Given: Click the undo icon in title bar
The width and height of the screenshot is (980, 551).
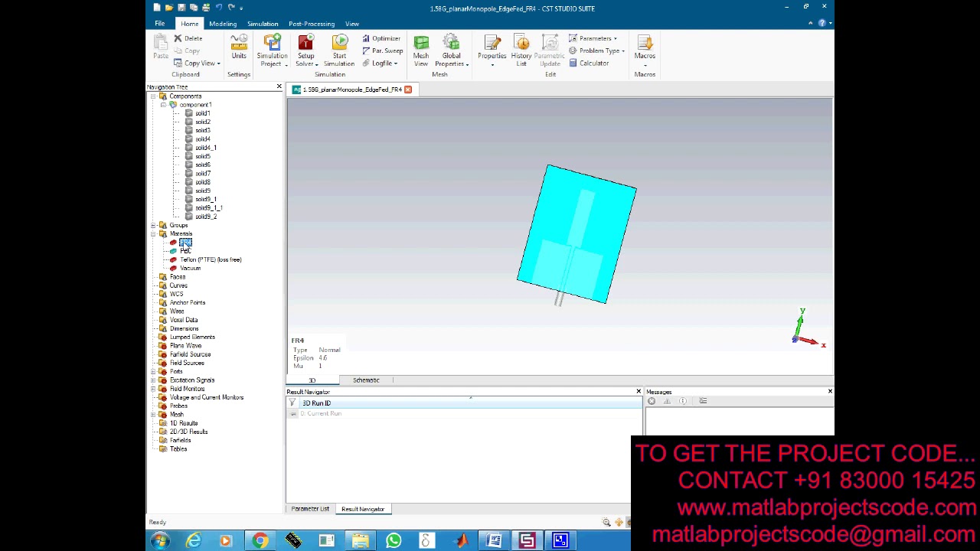Looking at the screenshot, I should [x=218, y=8].
